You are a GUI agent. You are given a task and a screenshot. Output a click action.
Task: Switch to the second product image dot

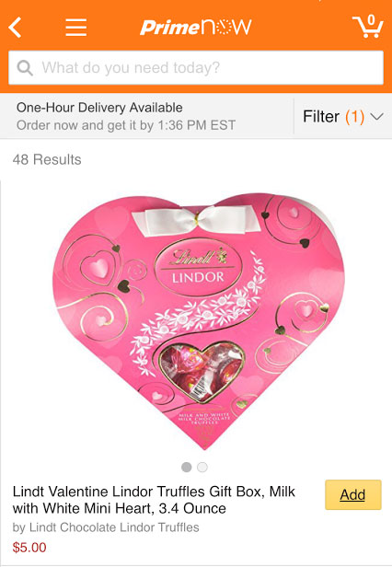click(202, 468)
